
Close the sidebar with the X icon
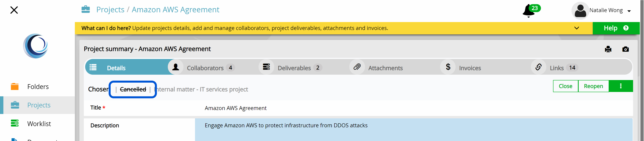coord(14,10)
